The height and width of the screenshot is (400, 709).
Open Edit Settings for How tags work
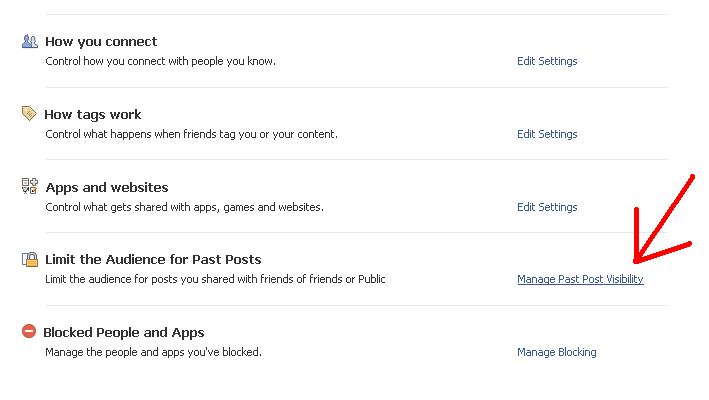point(547,134)
